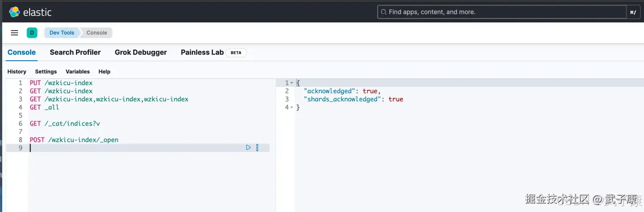The width and height of the screenshot is (644, 212).
Task: Open the Grok Debugger tab
Action: [141, 52]
